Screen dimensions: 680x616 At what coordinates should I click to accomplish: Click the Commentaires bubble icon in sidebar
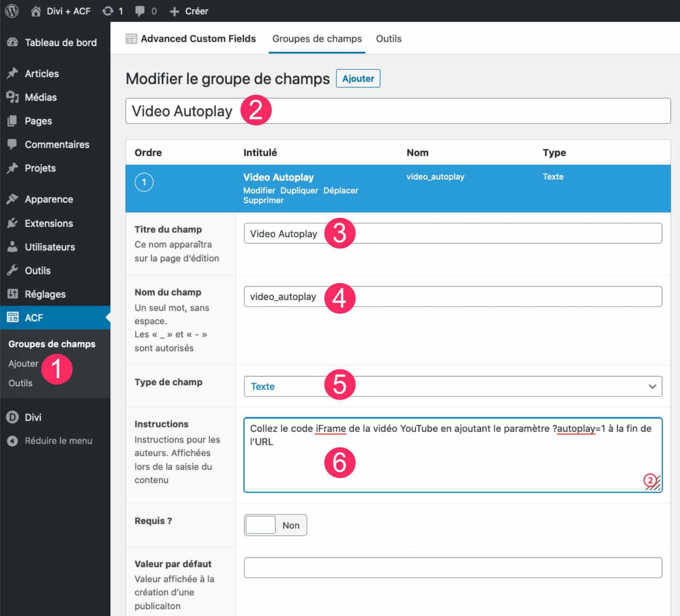click(x=13, y=144)
